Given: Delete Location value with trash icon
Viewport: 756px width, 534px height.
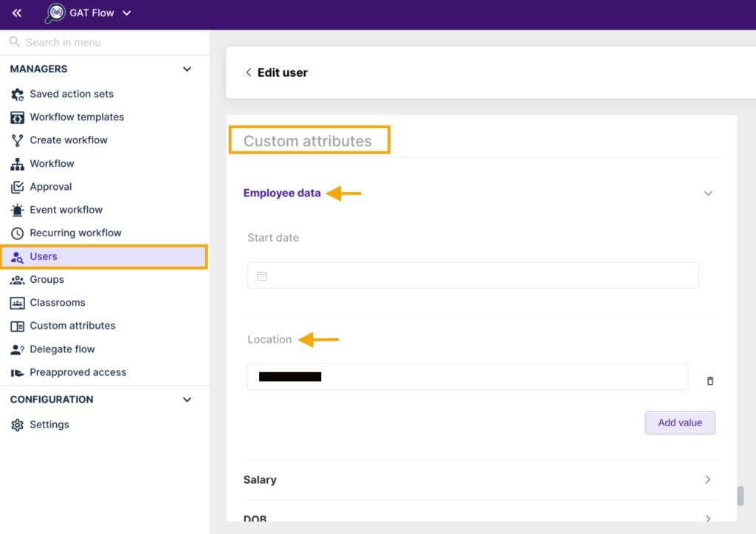Looking at the screenshot, I should tap(710, 381).
